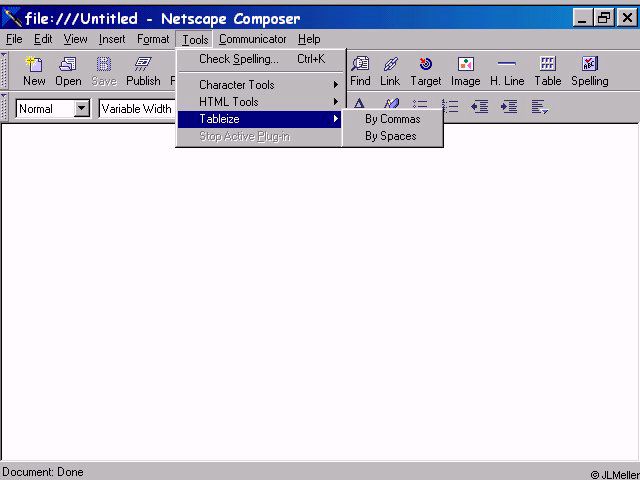Click the remove styles eraser icon
This screenshot has height=480, width=640.
tap(391, 104)
